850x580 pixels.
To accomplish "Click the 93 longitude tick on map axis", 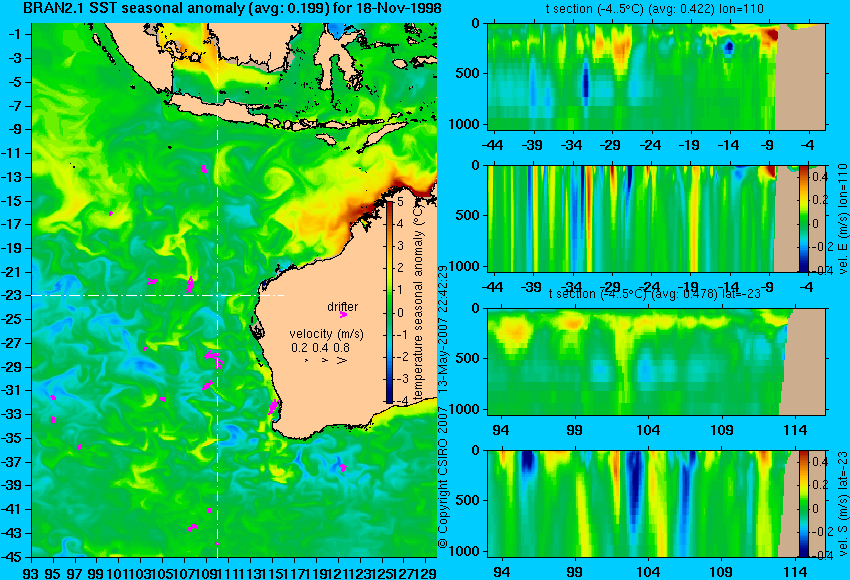I will 31,573.
